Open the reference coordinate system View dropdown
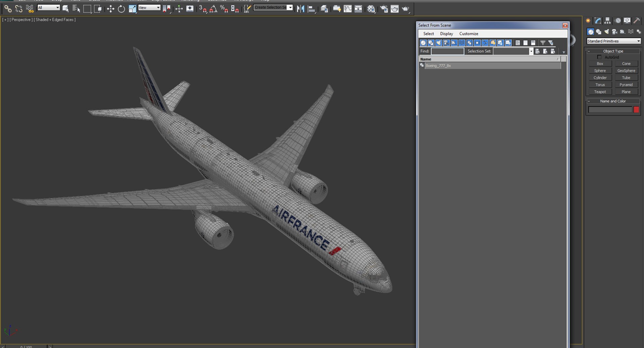The height and width of the screenshot is (348, 644). point(149,7)
